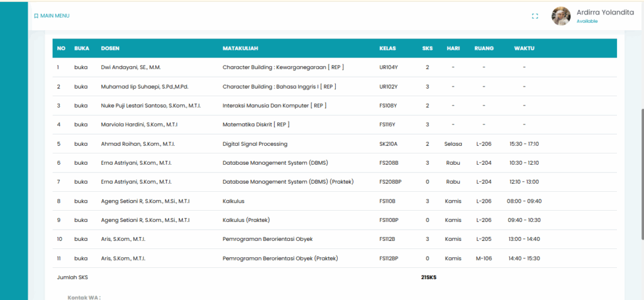Select lecturer name Ahmad Roihan, S.Kom., M.T.I.

coord(138,144)
